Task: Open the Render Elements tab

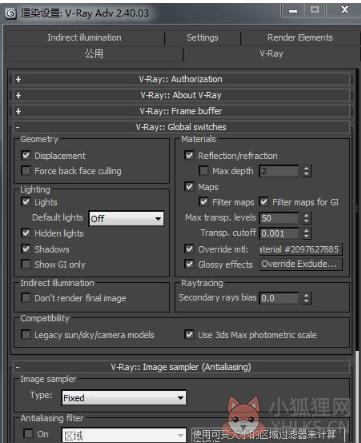Action: [x=300, y=38]
